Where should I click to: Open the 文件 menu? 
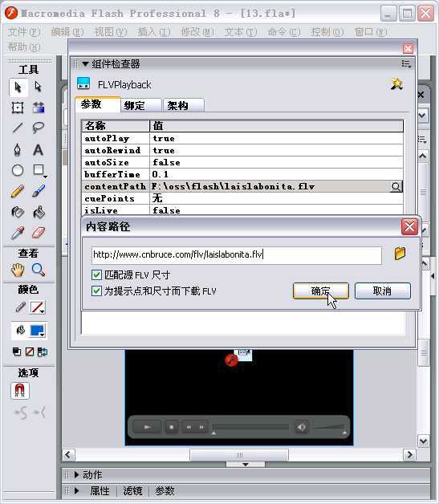tap(24, 32)
